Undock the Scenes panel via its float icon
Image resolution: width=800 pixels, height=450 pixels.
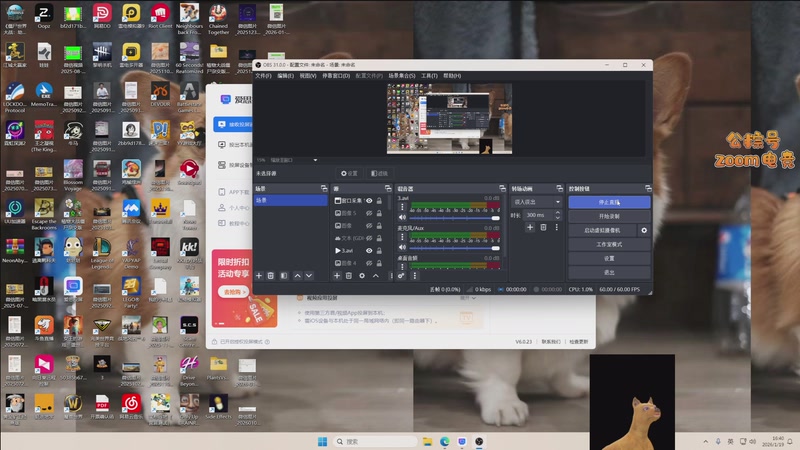click(x=324, y=188)
